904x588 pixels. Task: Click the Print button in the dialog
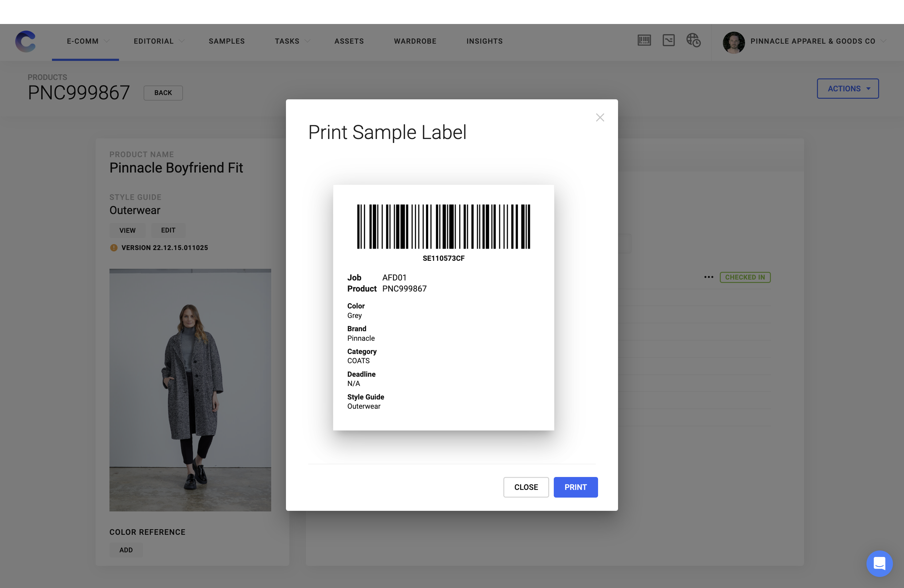coord(575,487)
